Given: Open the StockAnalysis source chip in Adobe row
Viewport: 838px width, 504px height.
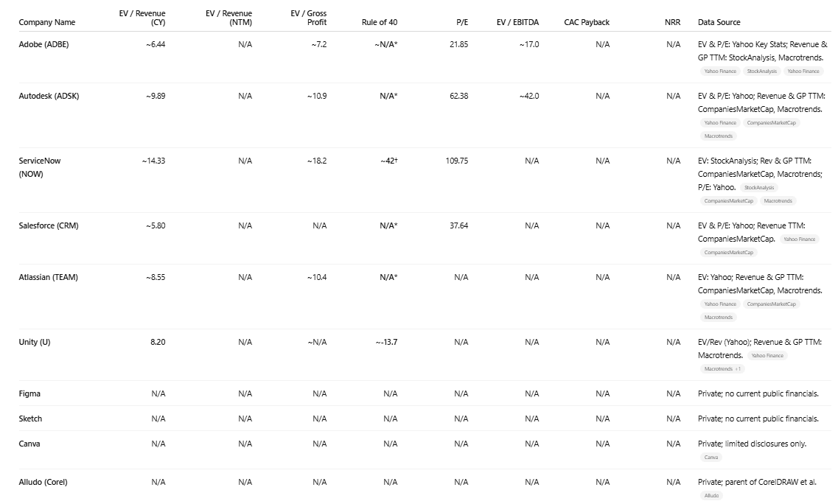Looking at the screenshot, I should [761, 71].
